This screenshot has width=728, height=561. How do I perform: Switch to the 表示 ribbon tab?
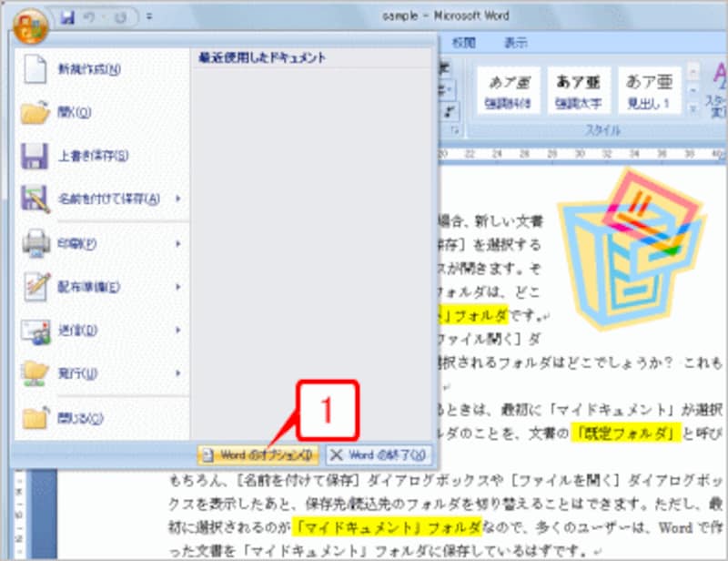(x=514, y=41)
